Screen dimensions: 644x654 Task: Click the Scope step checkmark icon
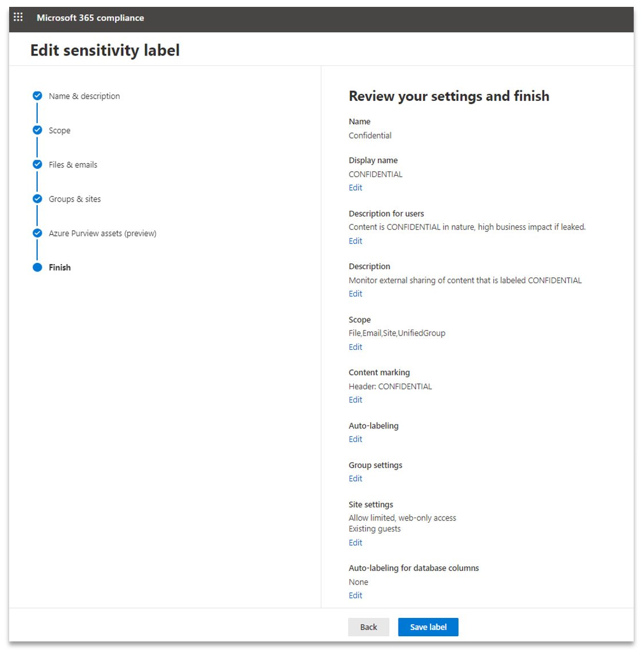click(x=37, y=130)
